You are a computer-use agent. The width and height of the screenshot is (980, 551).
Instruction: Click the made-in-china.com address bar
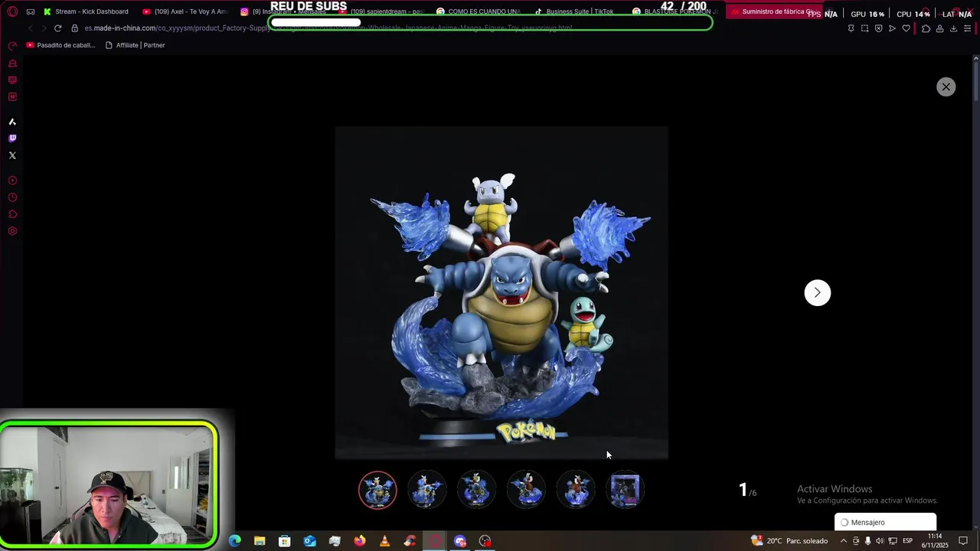pyautogui.click(x=329, y=28)
